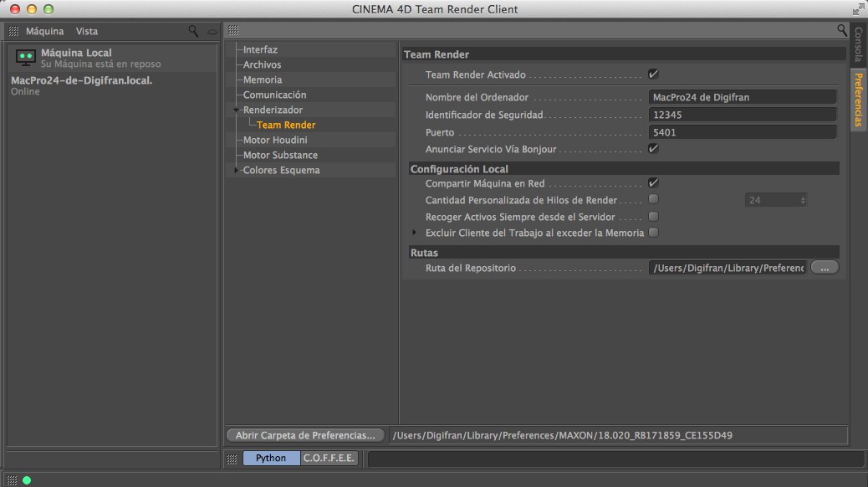
Task: Click the magnifier in the preferences panel header
Action: tap(842, 30)
